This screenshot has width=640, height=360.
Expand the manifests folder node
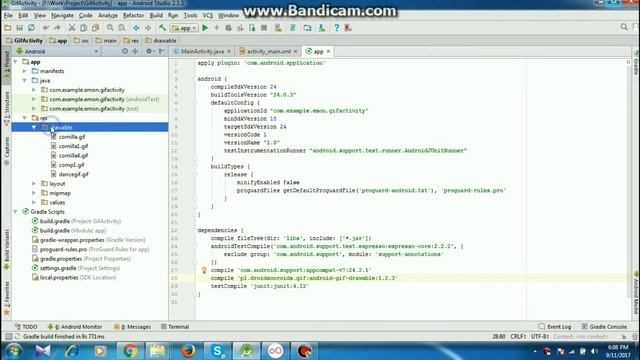click(25, 71)
